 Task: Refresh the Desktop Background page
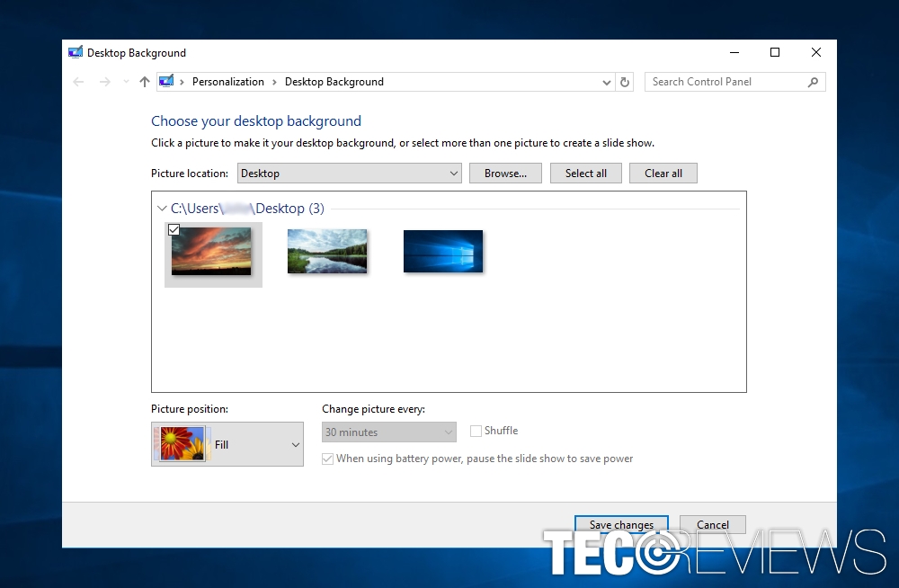tap(625, 82)
